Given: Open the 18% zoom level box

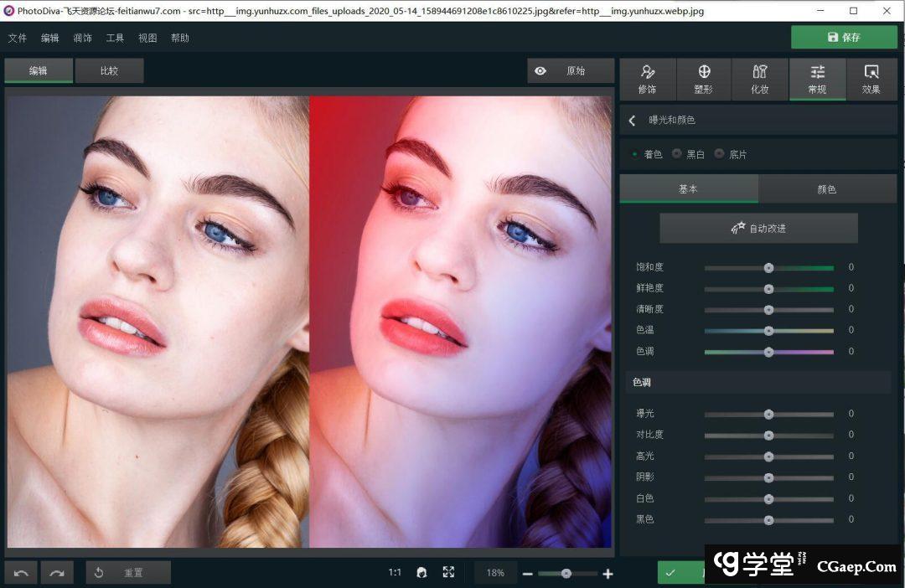Looking at the screenshot, I should click(x=495, y=573).
